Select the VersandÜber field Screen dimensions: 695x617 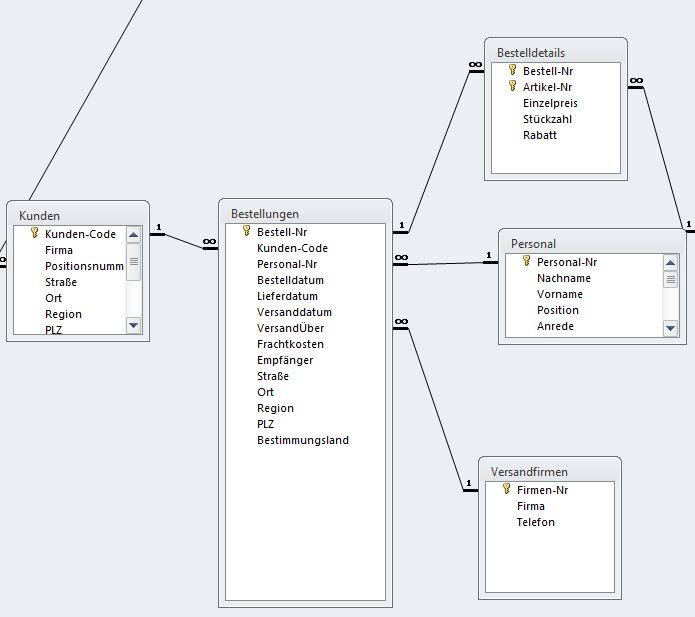290,328
